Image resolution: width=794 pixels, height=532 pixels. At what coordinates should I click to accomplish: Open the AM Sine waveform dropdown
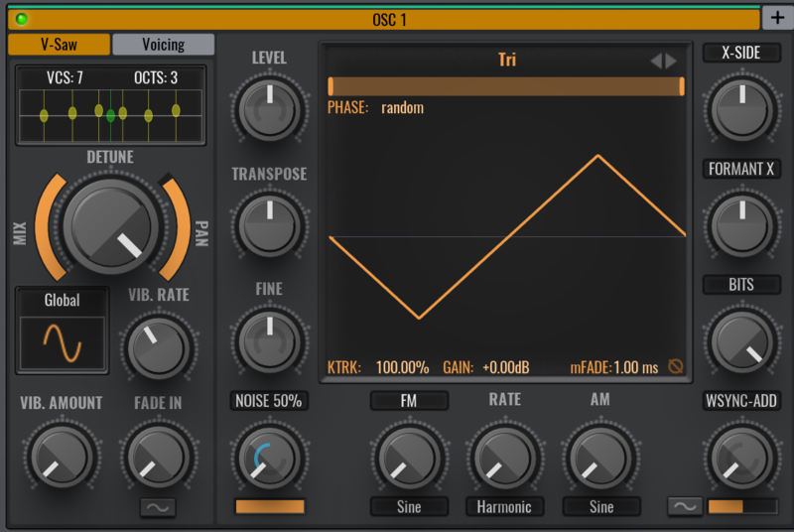(601, 507)
